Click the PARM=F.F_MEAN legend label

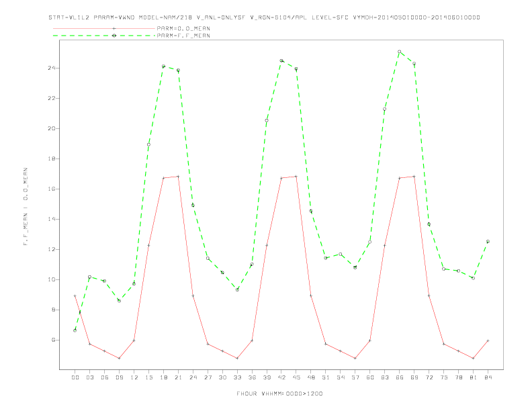[183, 36]
